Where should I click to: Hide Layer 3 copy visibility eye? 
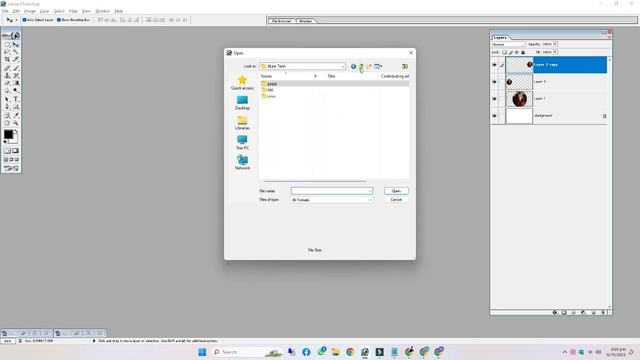(494, 65)
